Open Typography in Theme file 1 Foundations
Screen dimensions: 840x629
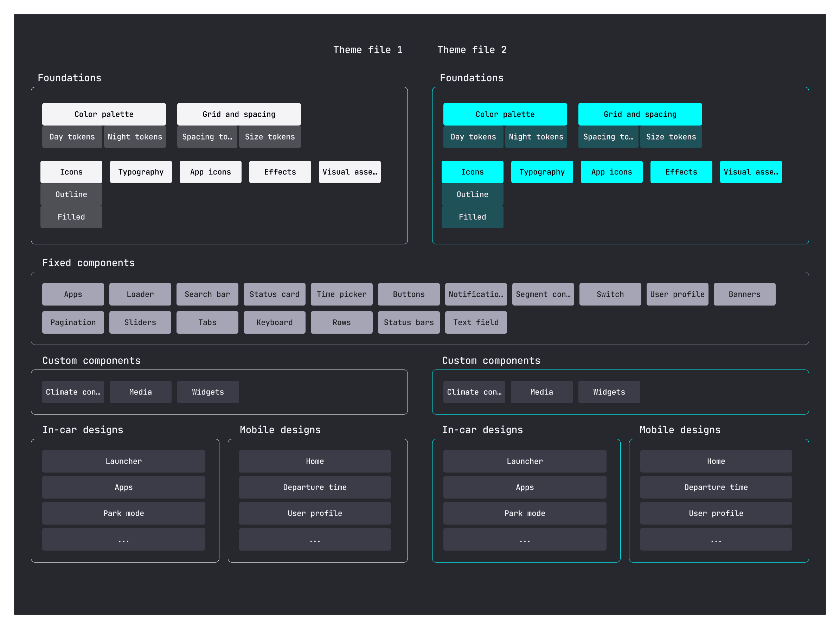coord(141,172)
